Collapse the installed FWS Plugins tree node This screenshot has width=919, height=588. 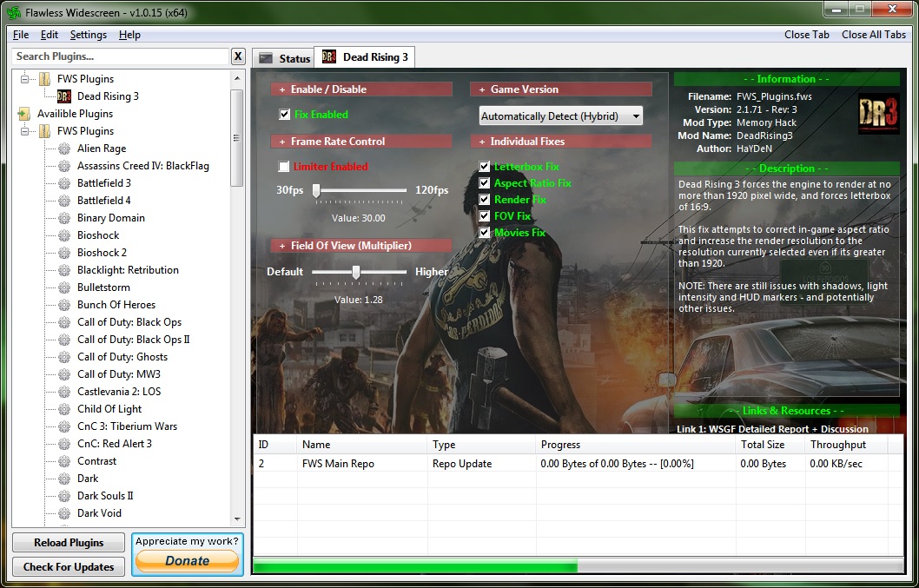coord(24,79)
